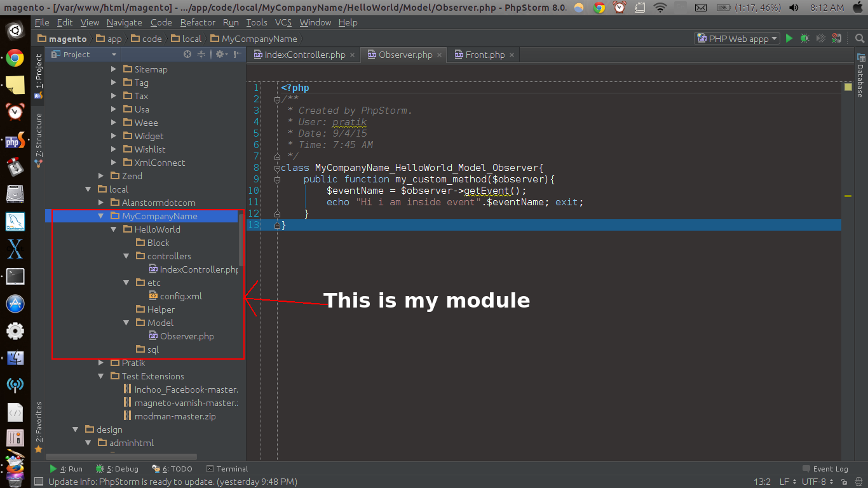
Task: Open the 1: Project side tab
Action: 38,75
